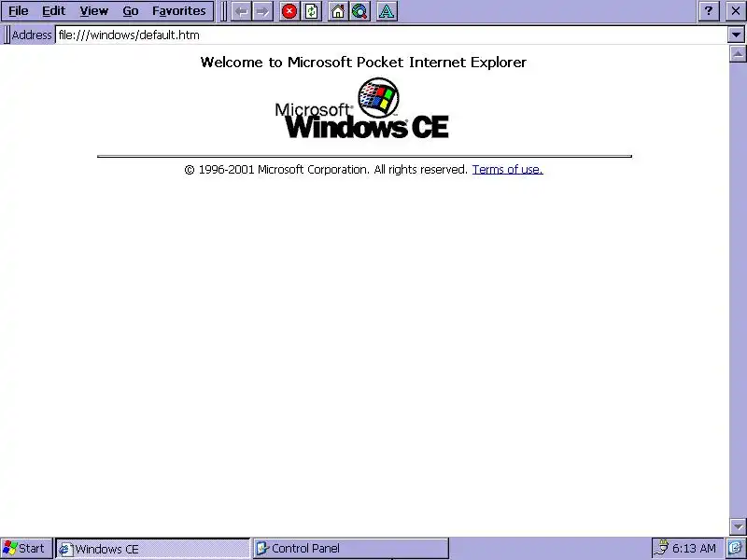
Task: Open the Edit menu
Action: [54, 11]
